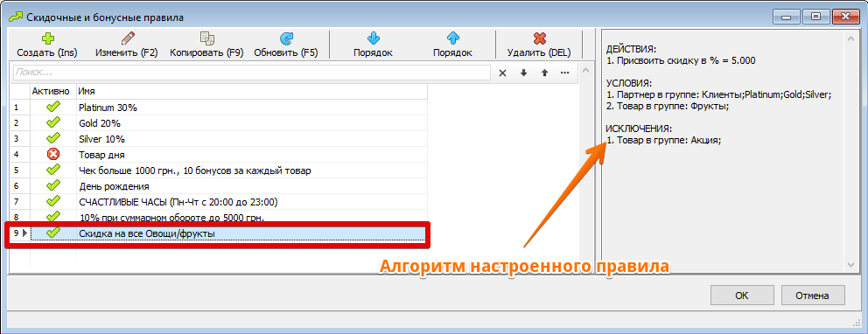Click into the Поиск search field
The height and width of the screenshot is (334, 868).
point(251,73)
